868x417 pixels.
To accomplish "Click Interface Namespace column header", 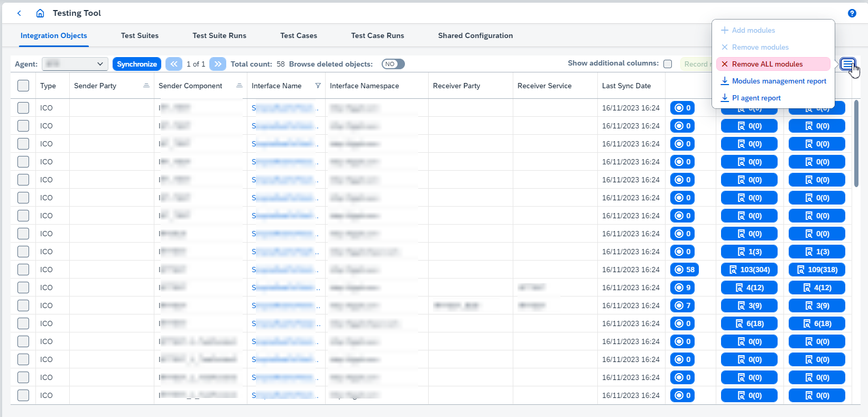I will click(x=364, y=86).
